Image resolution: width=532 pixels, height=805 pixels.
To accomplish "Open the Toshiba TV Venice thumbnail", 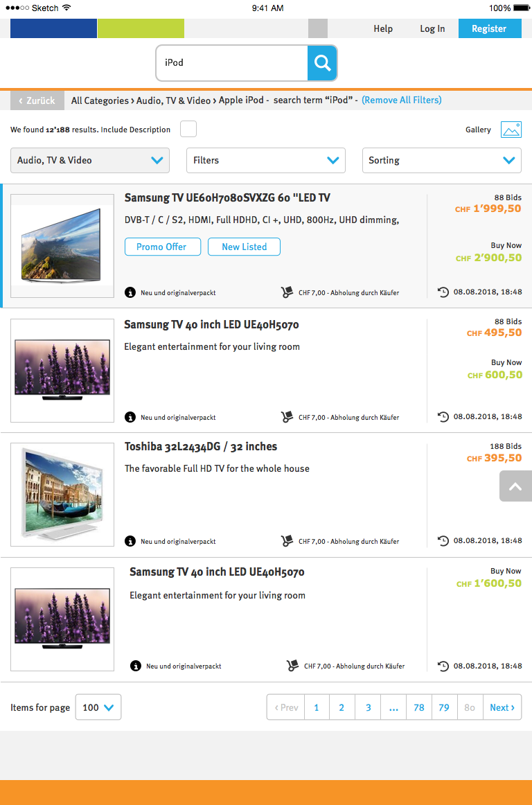I will click(x=62, y=495).
